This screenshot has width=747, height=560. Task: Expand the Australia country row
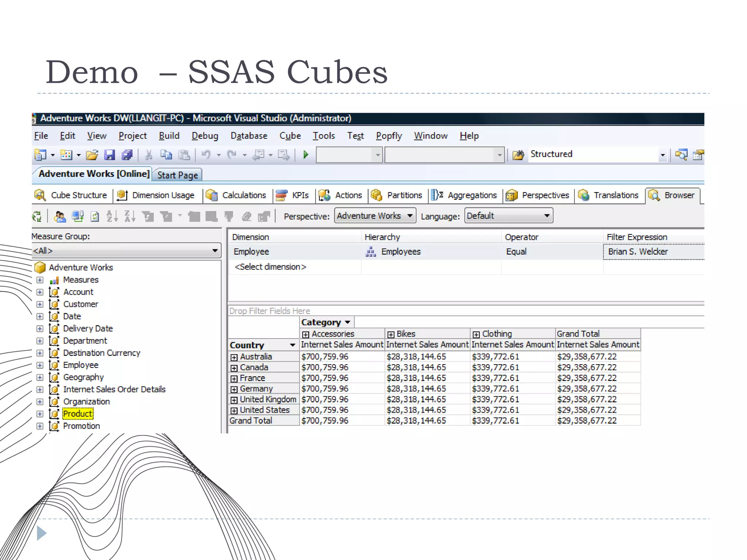click(x=234, y=357)
